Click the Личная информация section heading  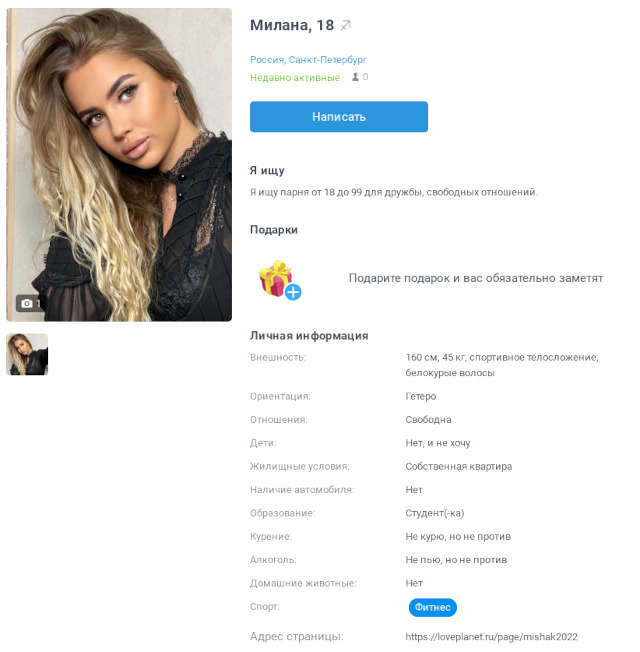coord(309,336)
